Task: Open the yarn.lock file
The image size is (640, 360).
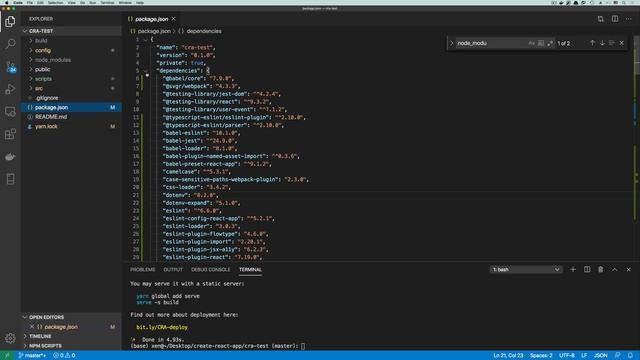Action: [71, 126]
